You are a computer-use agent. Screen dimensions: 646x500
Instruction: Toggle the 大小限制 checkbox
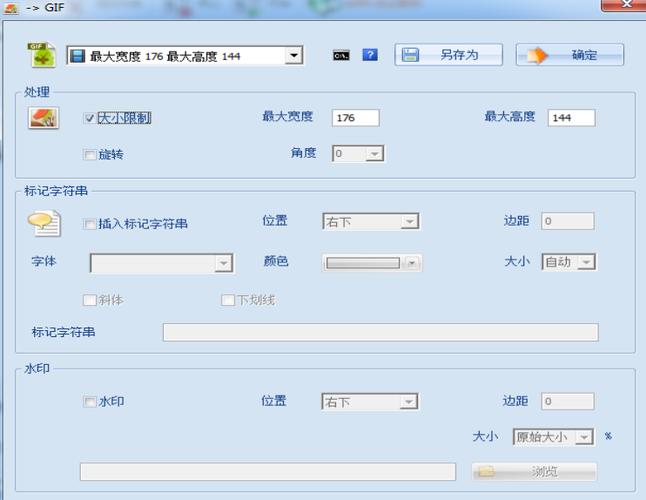90,118
